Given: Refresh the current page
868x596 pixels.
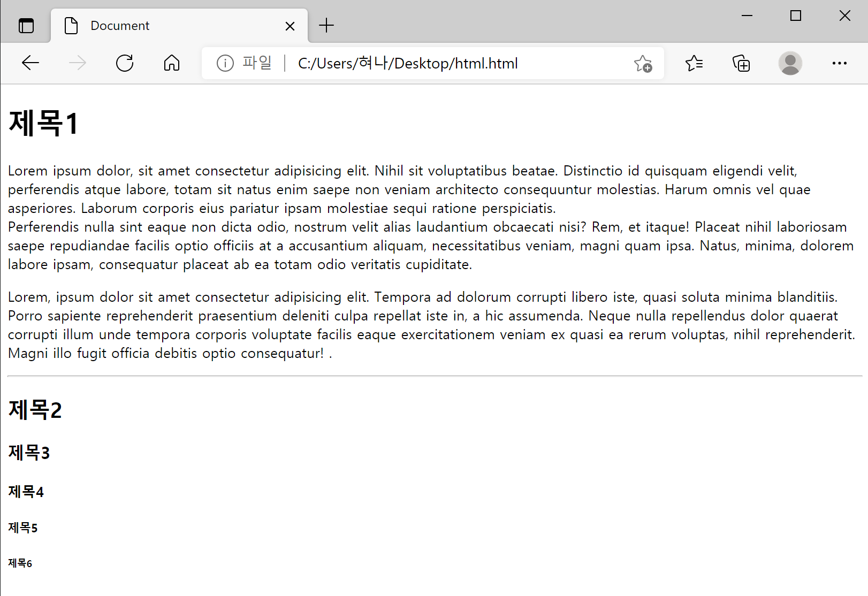Looking at the screenshot, I should tap(125, 63).
